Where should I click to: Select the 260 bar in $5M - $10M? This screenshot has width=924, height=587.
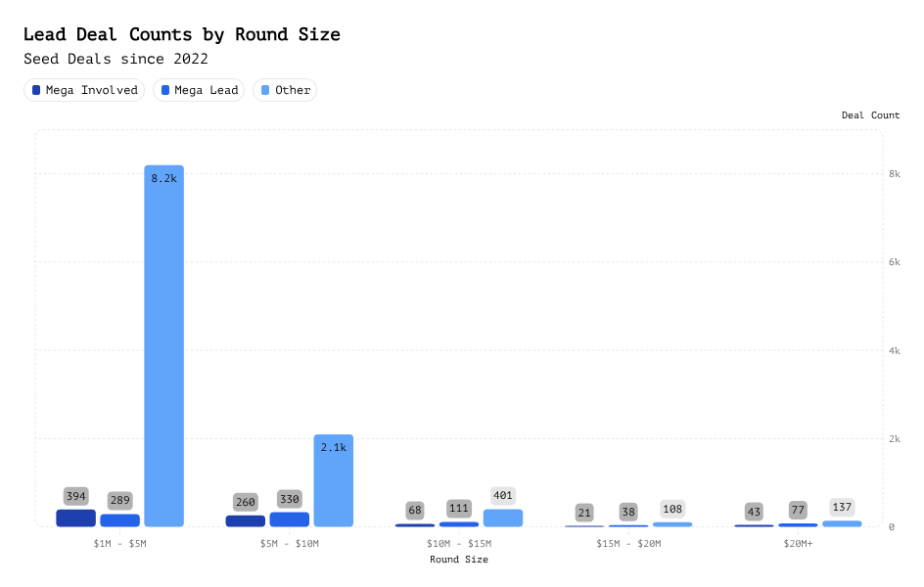pos(245,520)
